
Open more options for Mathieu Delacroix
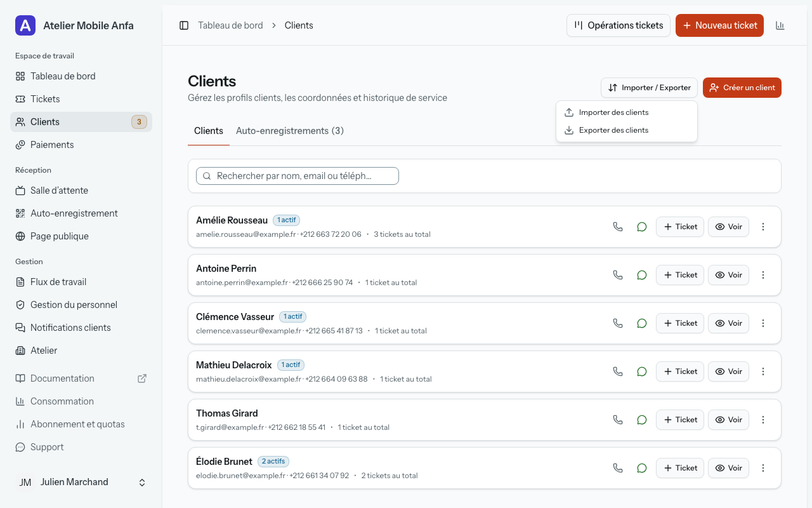pyautogui.click(x=763, y=371)
